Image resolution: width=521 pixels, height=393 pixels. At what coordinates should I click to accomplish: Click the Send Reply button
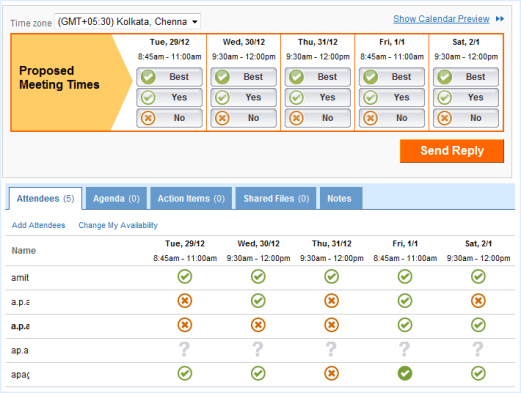452,151
